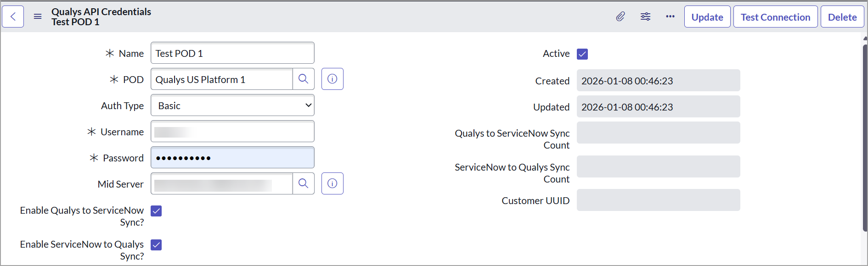
Task: Open the paperclip attachments icon
Action: 620,17
